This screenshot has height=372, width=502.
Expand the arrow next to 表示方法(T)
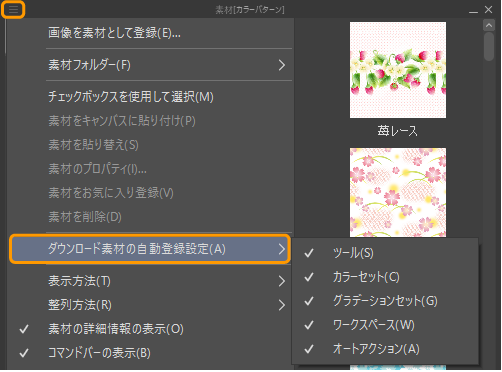[x=282, y=281]
